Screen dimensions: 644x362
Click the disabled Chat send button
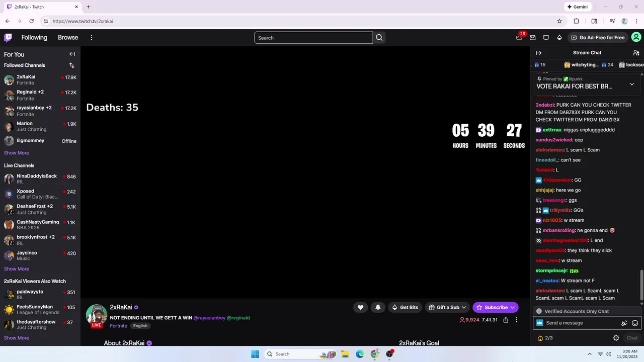tap(632, 338)
